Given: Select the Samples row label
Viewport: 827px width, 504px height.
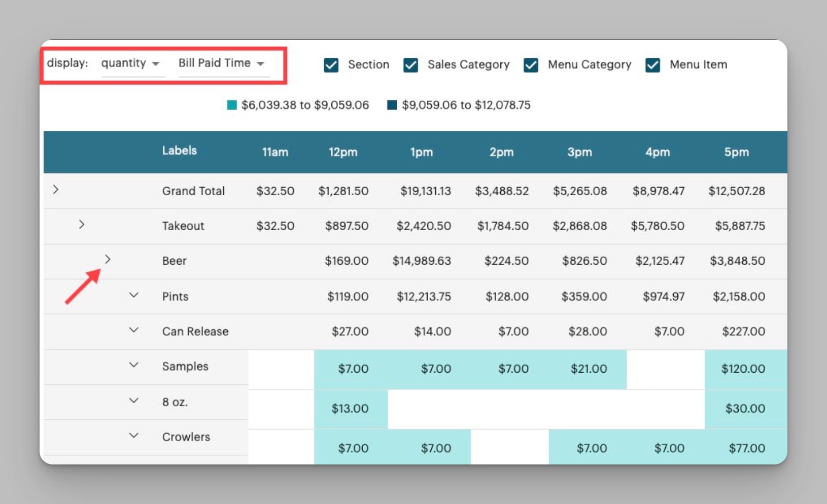Looking at the screenshot, I should pyautogui.click(x=185, y=367).
